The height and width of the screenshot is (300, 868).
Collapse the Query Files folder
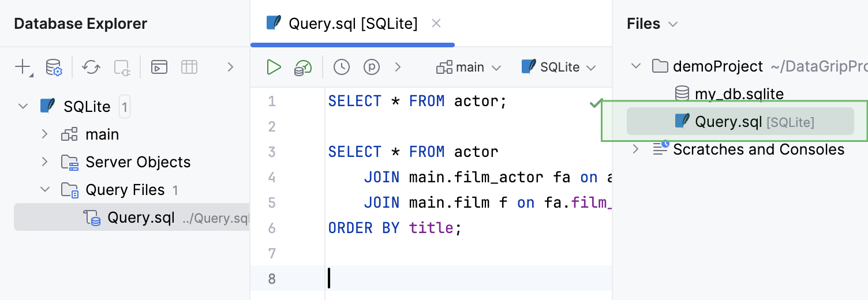pyautogui.click(x=44, y=190)
